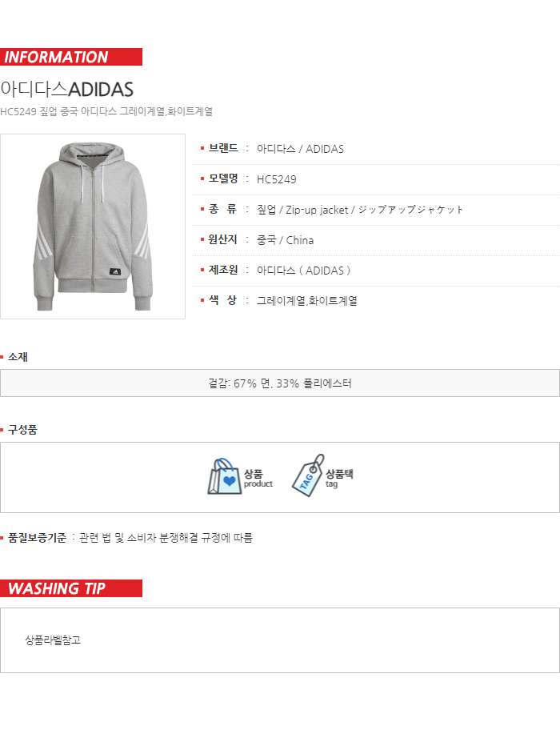The height and width of the screenshot is (742, 560).
Task: Click the 상품택 tag label
Action: 339,478
